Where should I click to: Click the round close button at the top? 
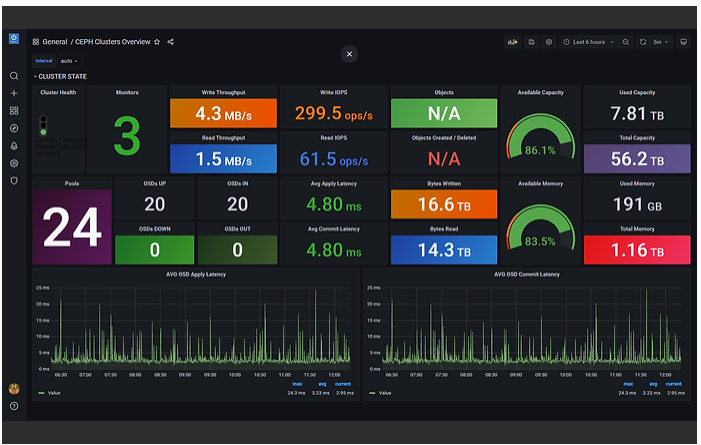pyautogui.click(x=350, y=54)
